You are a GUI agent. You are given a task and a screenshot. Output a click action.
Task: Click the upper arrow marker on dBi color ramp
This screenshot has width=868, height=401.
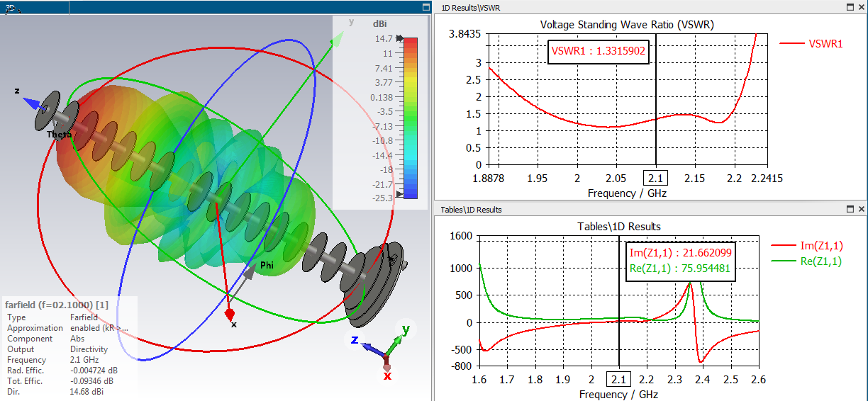[400, 38]
